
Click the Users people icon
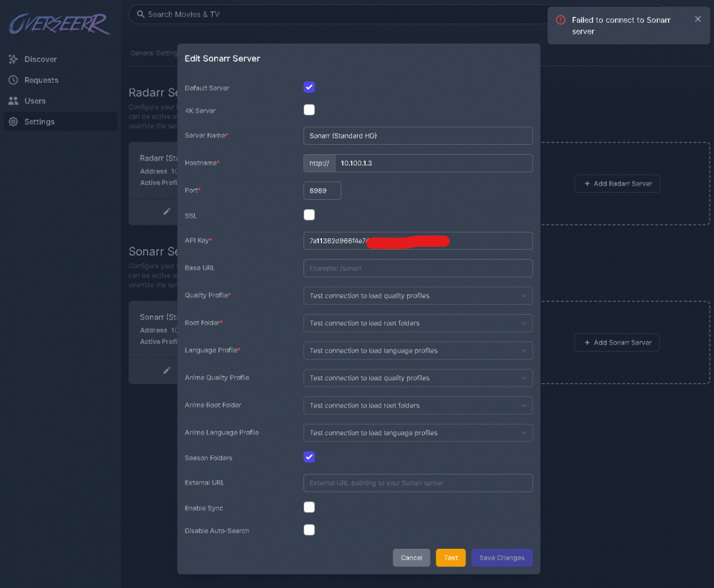13,101
